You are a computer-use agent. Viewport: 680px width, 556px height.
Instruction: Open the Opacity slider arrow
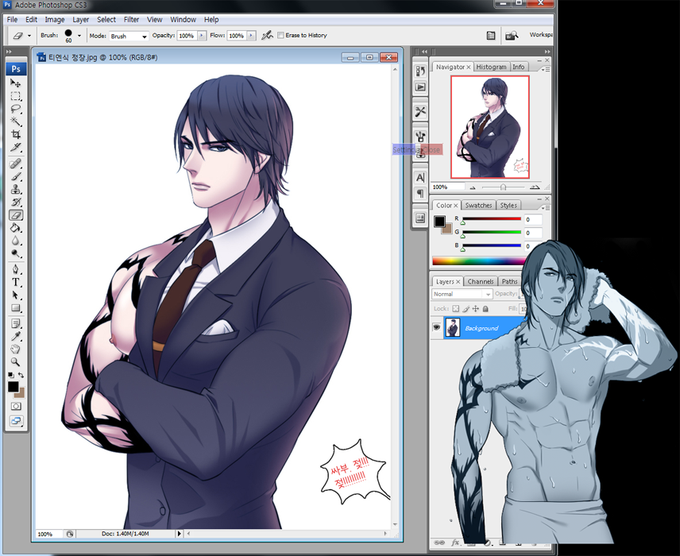point(202,36)
